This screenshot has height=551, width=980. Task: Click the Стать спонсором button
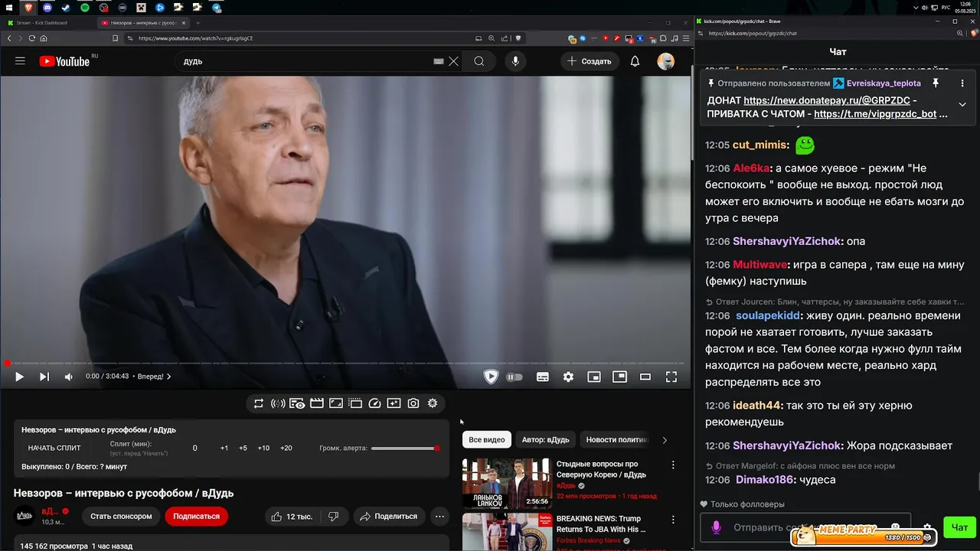121,517
